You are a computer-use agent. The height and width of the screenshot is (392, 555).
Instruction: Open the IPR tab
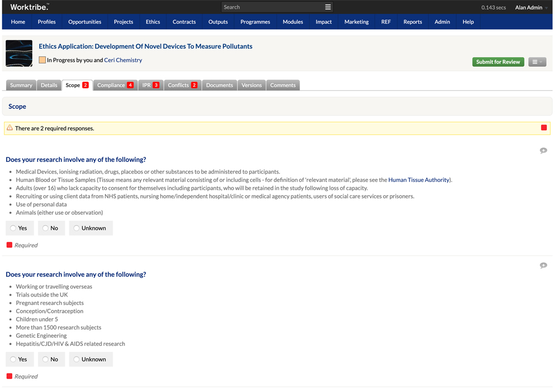point(151,85)
